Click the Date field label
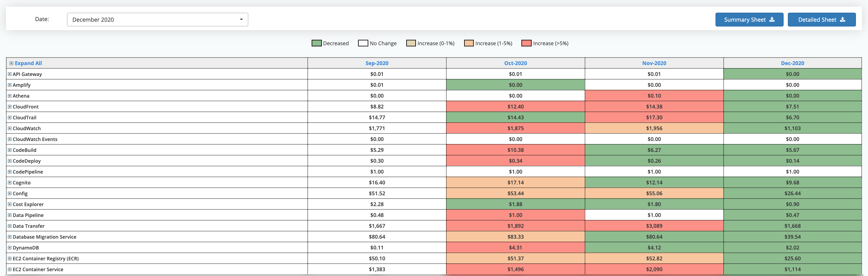The image size is (868, 276). tap(42, 19)
